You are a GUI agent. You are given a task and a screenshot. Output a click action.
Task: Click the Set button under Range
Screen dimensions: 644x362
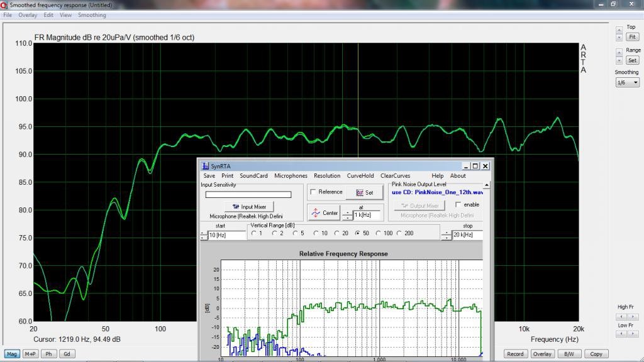[632, 60]
